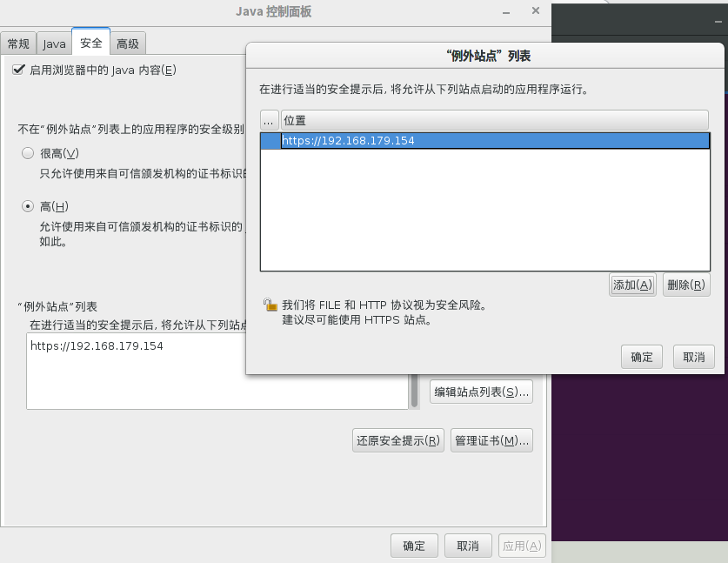The image size is (728, 563).
Task: Minimize the Java 控制面板 window
Action: pyautogui.click(x=506, y=11)
